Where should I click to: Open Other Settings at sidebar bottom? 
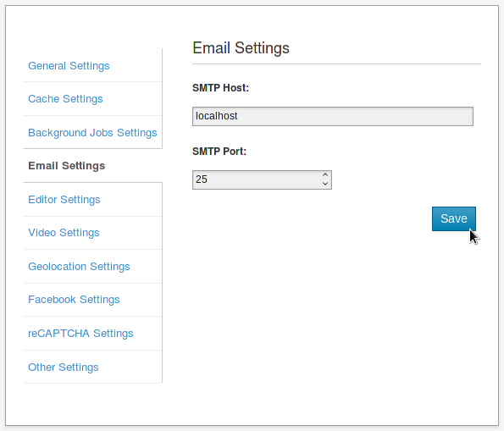coord(64,367)
